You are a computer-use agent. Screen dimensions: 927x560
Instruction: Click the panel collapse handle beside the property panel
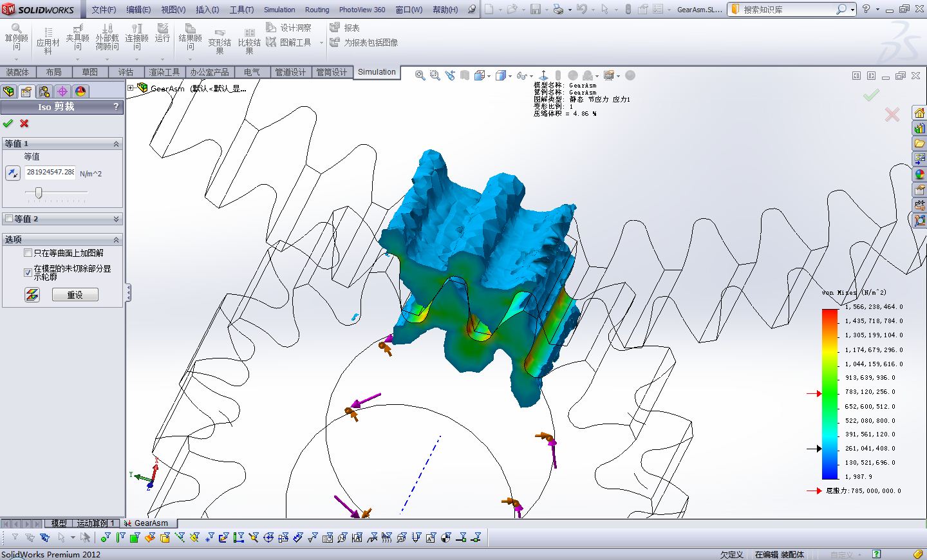click(x=128, y=293)
